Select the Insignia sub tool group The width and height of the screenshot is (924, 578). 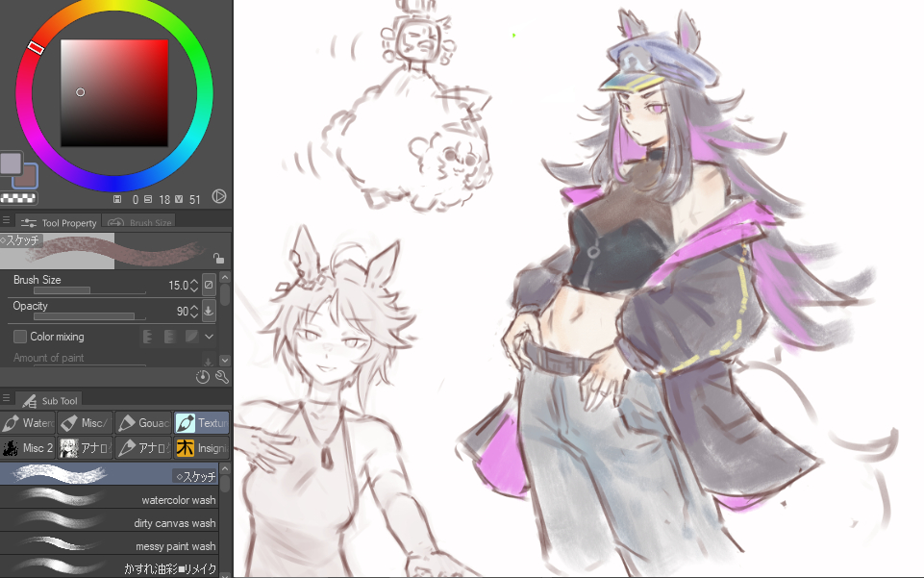click(x=201, y=447)
